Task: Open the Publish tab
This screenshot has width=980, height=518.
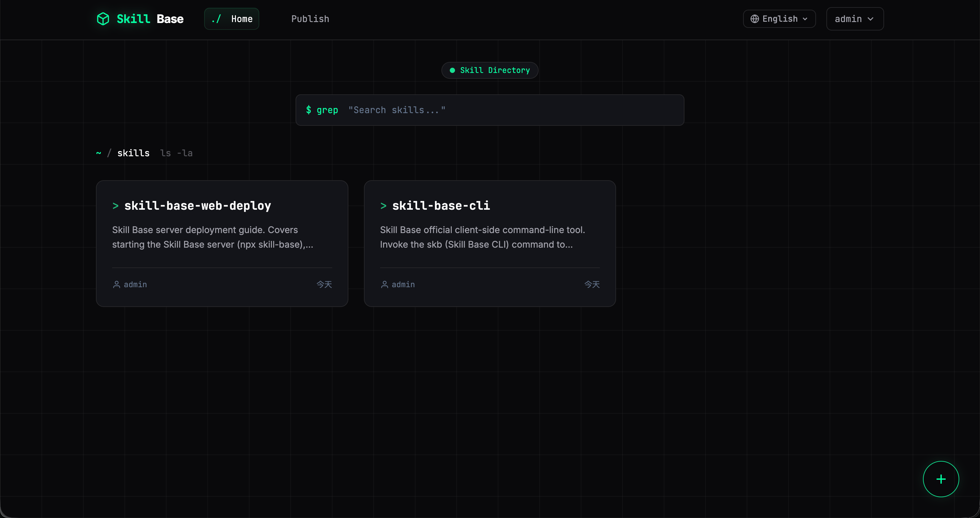Action: coord(310,19)
